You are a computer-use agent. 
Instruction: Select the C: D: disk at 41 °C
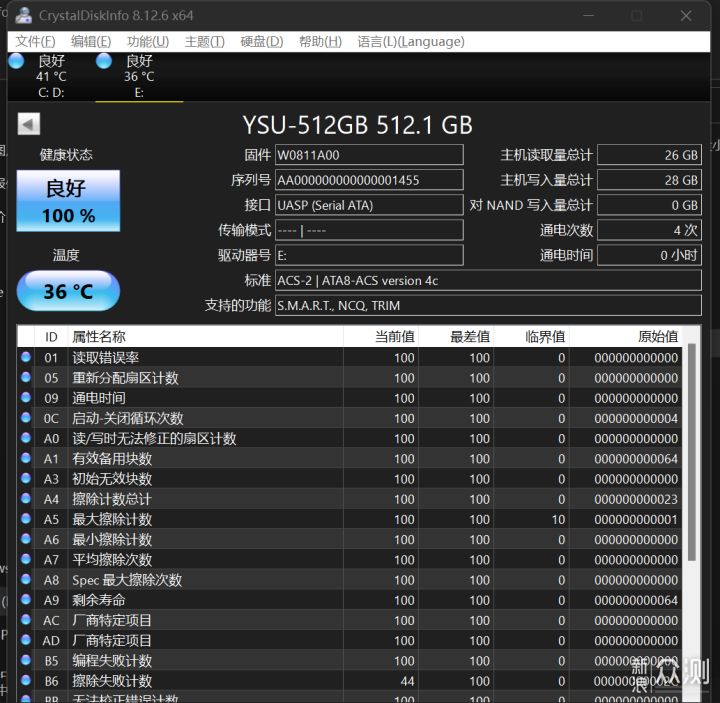tap(51, 76)
